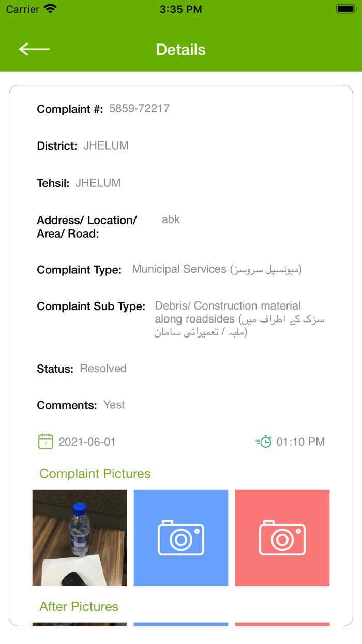Tap the Debris complaint sub type text

coord(239,319)
